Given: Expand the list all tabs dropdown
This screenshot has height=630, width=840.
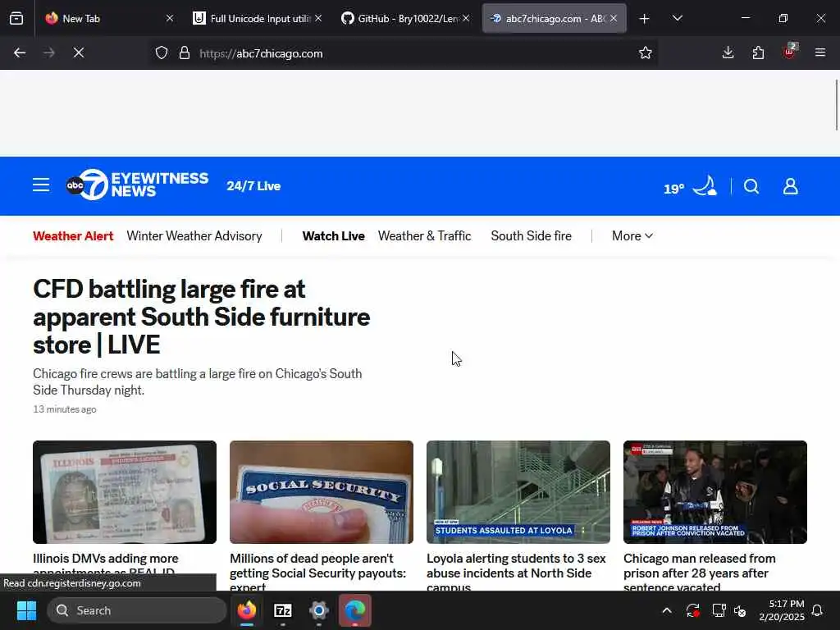Looking at the screenshot, I should pos(677,18).
